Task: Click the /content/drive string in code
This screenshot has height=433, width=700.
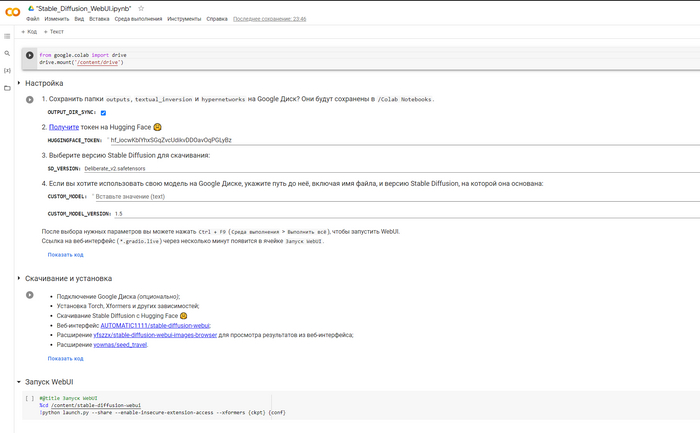Action: coord(98,62)
